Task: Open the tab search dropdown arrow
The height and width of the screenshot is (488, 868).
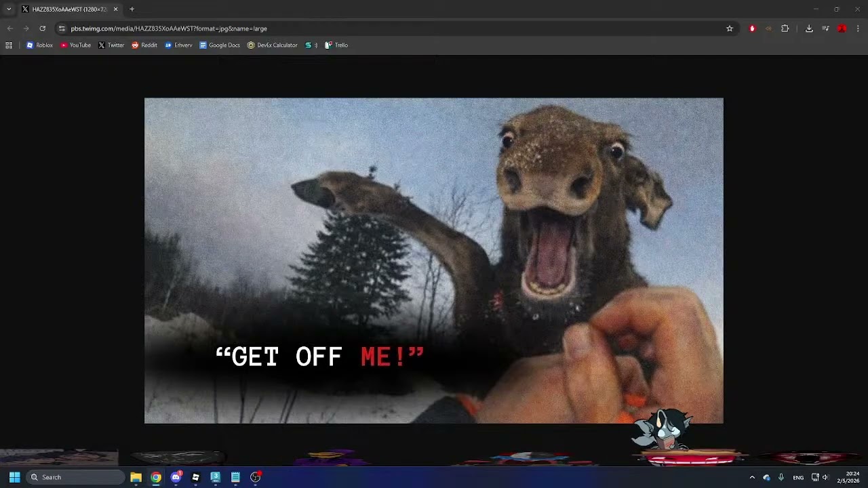Action: (9, 9)
